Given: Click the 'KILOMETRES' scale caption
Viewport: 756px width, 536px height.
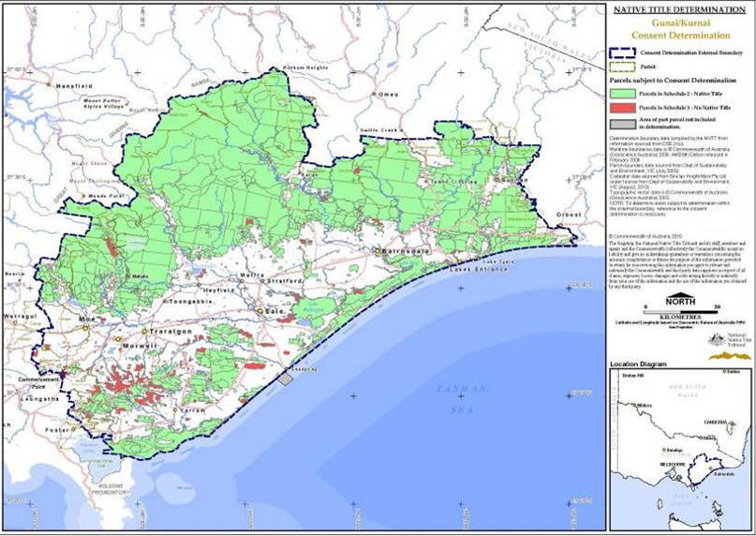Looking at the screenshot, I should [680, 317].
